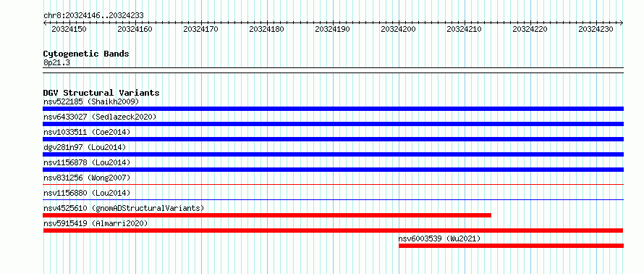Click ruler position 20324170
The image size is (644, 274).
coord(200,29)
